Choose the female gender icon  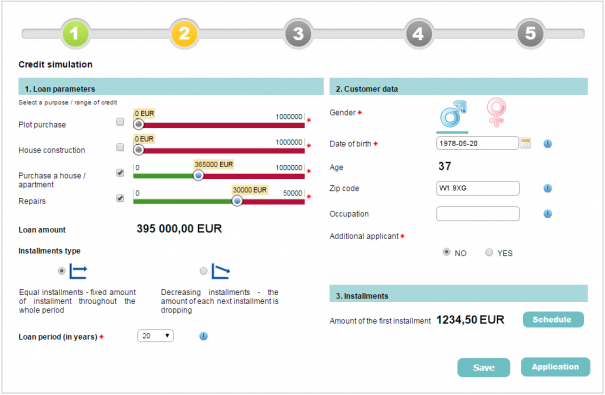(496, 112)
